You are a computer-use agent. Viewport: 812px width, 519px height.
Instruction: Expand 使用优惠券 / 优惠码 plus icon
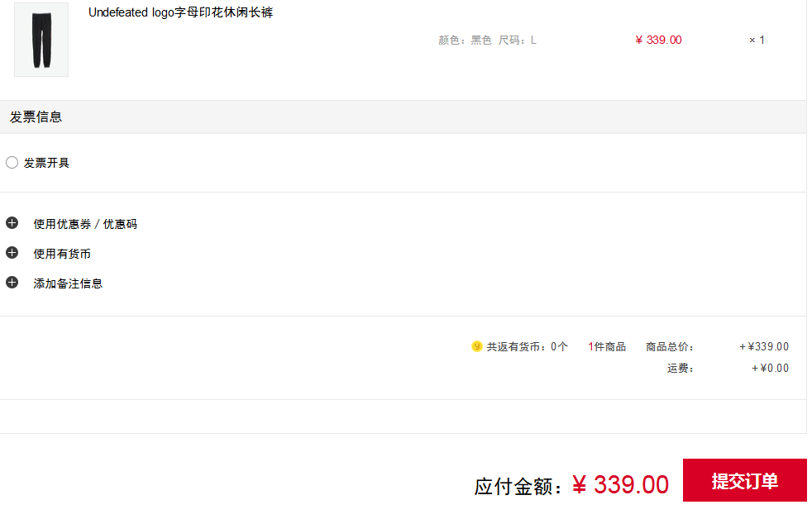tap(12, 223)
